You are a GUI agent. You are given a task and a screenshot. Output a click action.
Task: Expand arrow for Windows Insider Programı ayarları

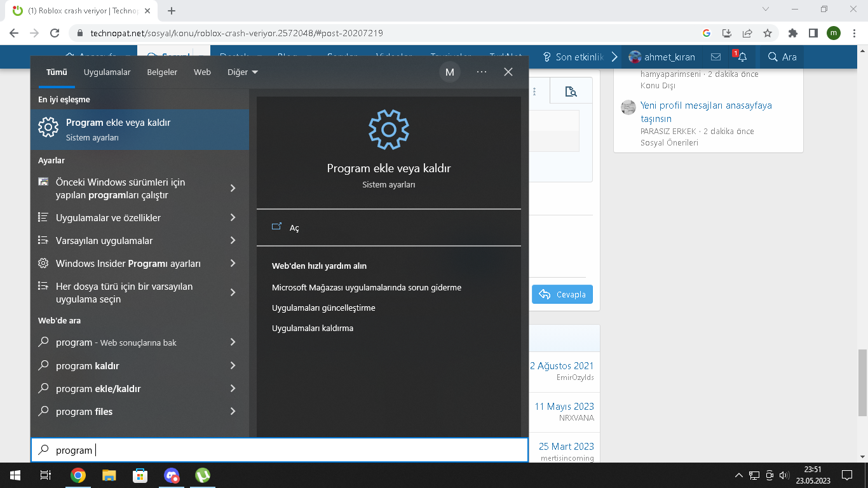(x=233, y=263)
